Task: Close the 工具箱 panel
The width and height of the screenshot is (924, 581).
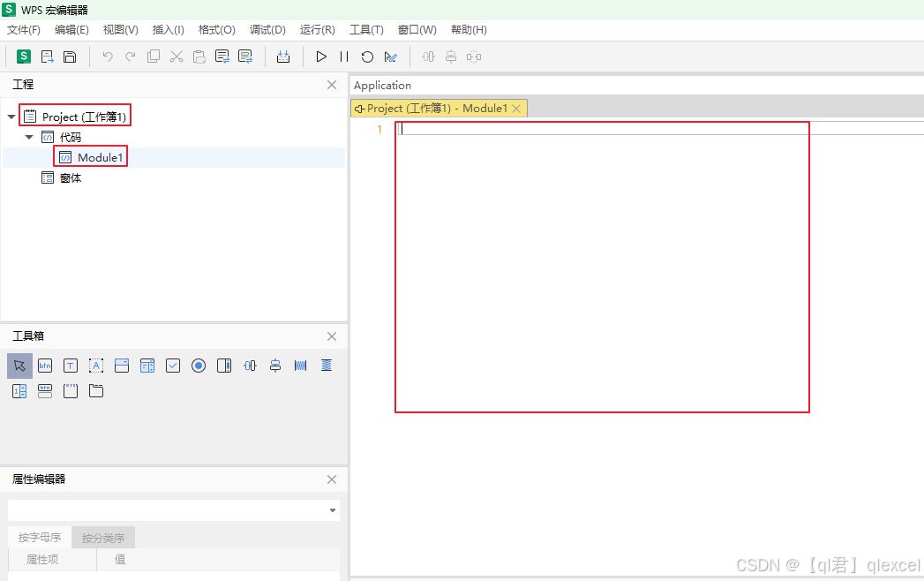Action: (332, 336)
